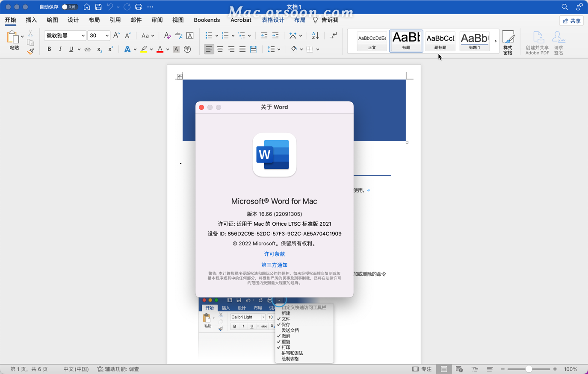
Task: Expand line spacing dropdown
Action: (279, 49)
